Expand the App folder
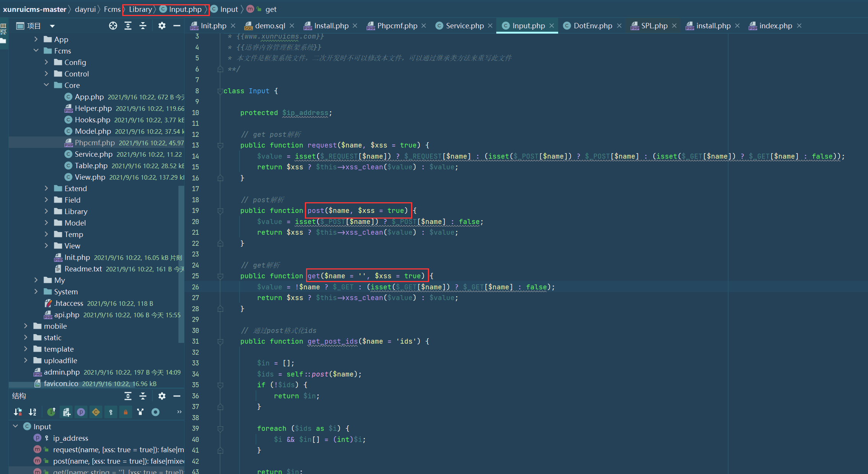 click(36, 39)
